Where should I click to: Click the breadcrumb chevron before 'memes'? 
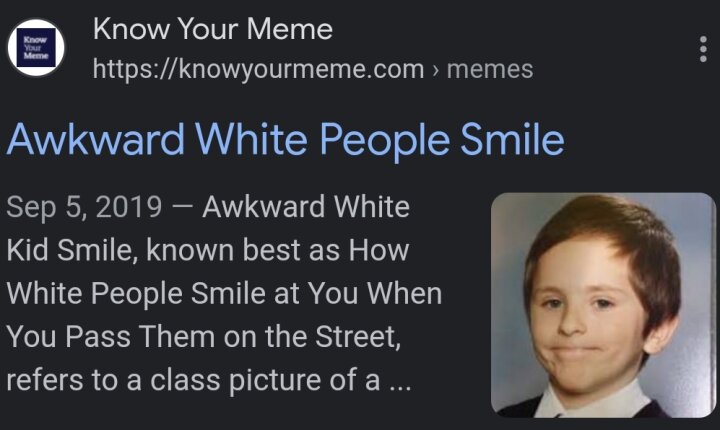pyautogui.click(x=435, y=70)
